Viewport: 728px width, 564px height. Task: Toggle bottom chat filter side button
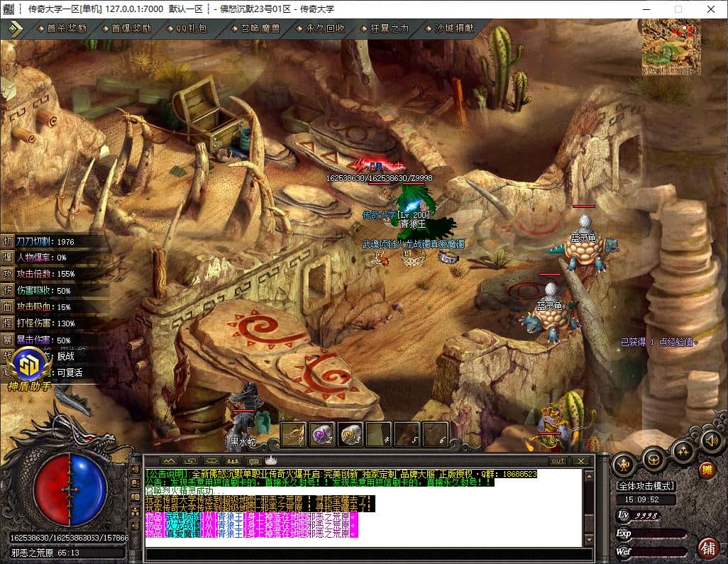click(x=136, y=526)
